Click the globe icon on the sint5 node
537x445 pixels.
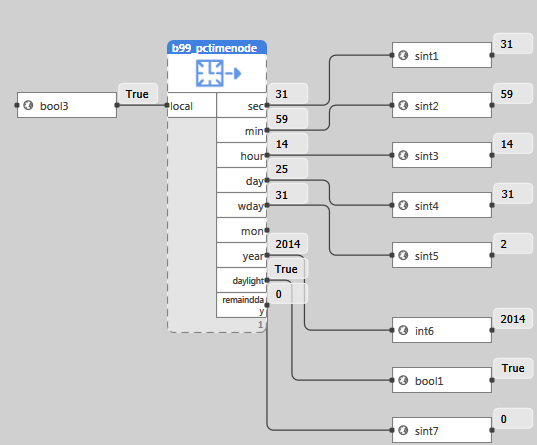[403, 255]
